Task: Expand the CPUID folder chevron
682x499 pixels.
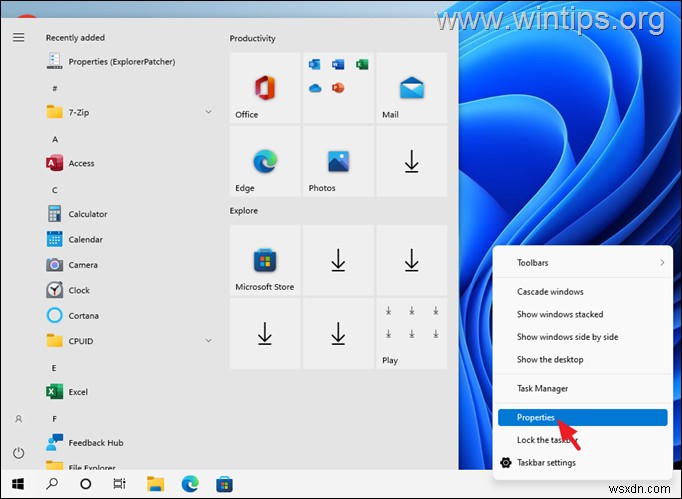Action: click(208, 341)
